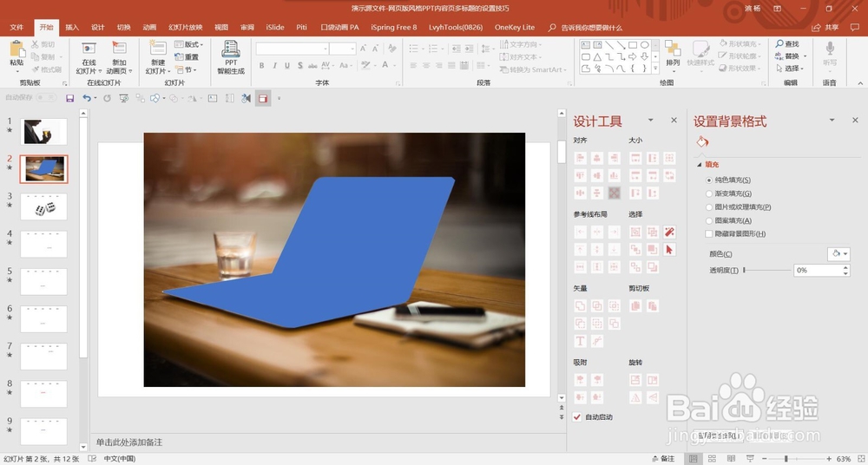
Task: Switch to the 插入 ribbon tab
Action: click(72, 27)
